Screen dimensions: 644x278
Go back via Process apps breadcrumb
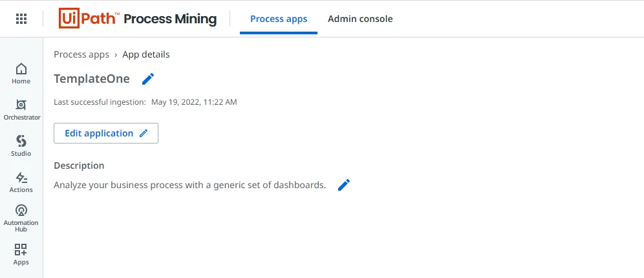pyautogui.click(x=81, y=54)
